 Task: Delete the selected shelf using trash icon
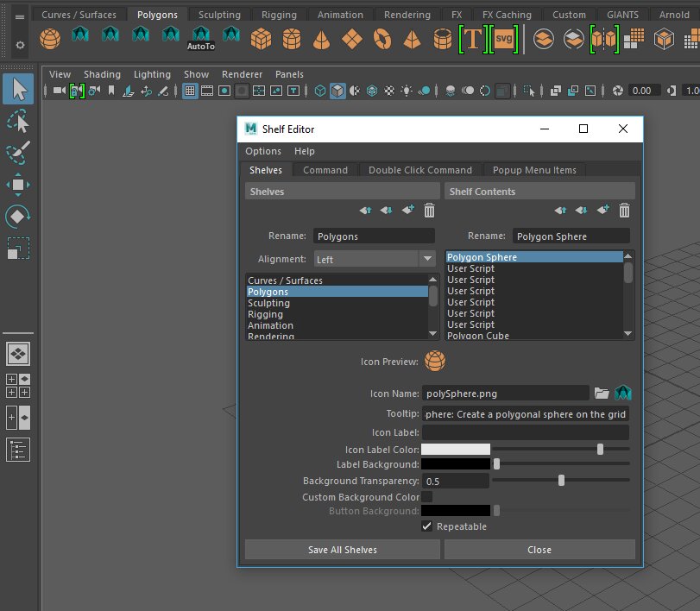[429, 211]
